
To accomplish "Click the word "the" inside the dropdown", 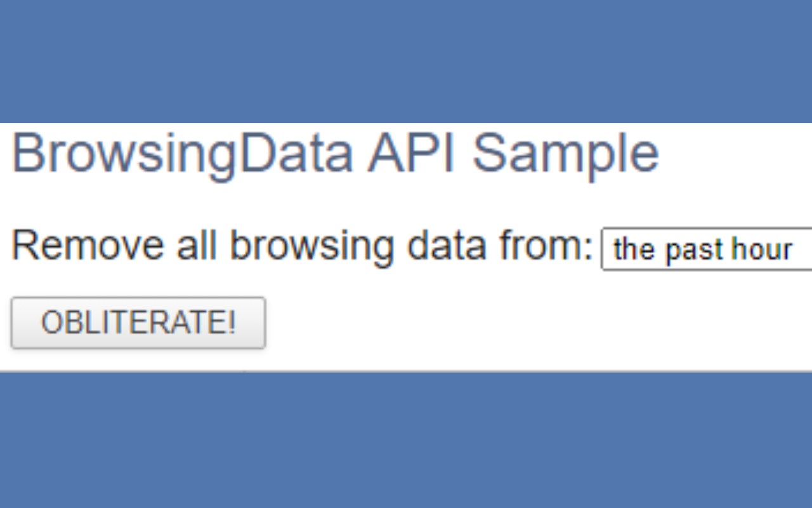I will [x=634, y=249].
